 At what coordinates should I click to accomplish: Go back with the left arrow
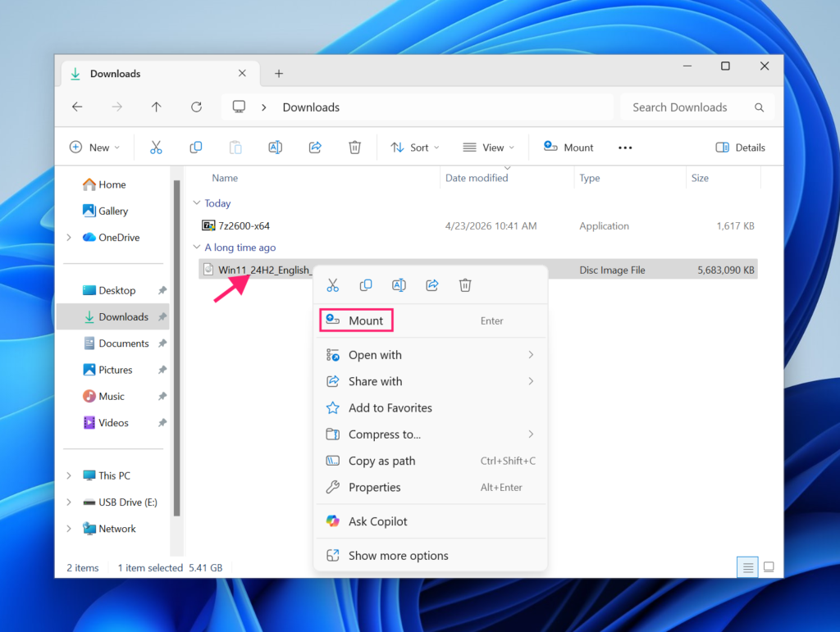(x=77, y=107)
